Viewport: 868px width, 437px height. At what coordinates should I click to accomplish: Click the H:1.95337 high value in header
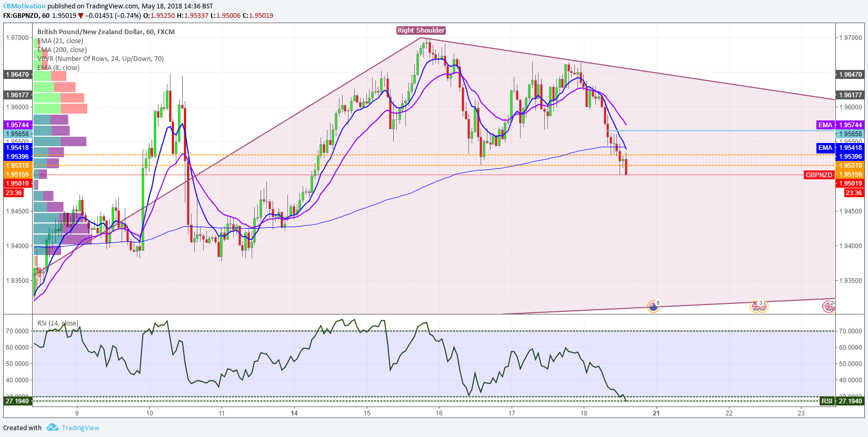tap(193, 16)
